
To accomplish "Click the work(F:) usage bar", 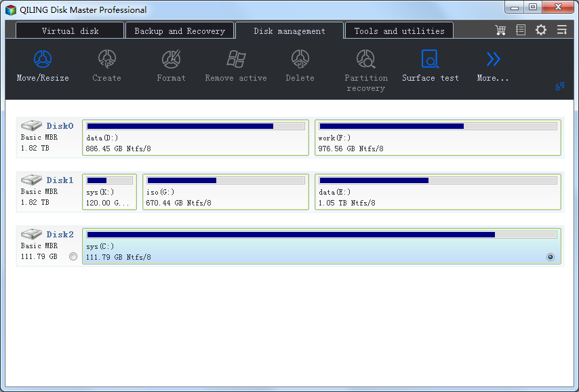I will 438,126.
